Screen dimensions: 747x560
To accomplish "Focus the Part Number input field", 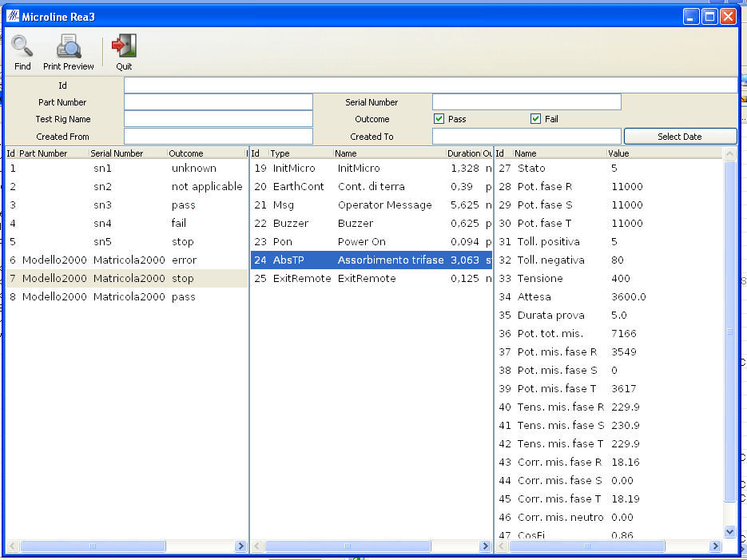I will (x=218, y=101).
